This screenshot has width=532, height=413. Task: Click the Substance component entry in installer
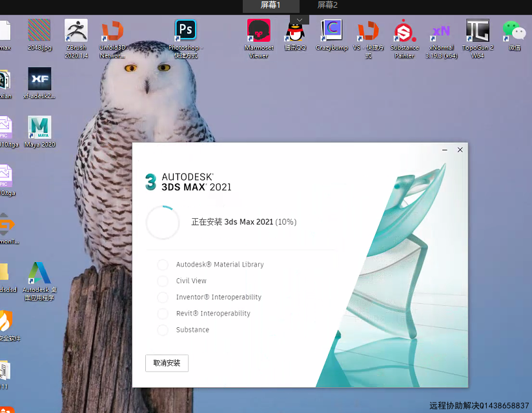tap(192, 330)
